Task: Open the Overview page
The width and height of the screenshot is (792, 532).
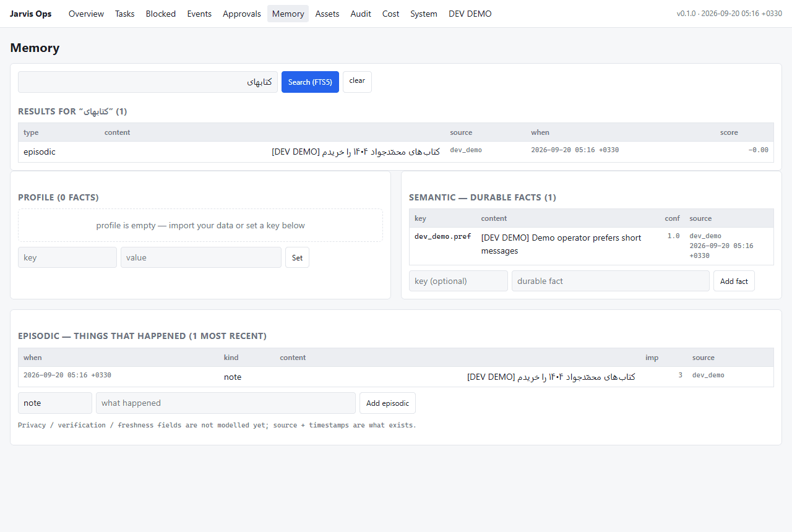Action: [x=86, y=14]
